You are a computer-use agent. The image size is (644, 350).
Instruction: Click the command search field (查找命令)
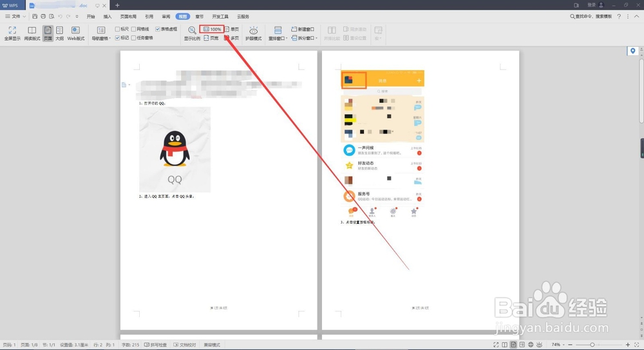tap(591, 17)
